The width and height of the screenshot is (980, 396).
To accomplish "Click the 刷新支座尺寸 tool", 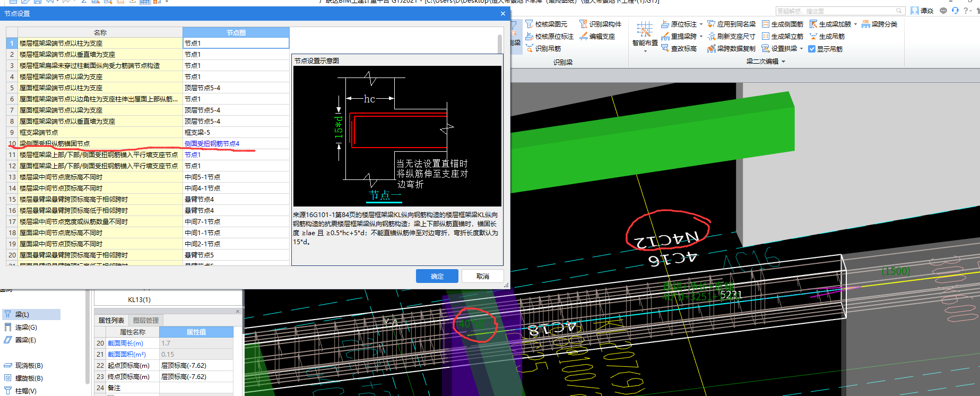I will (731, 36).
